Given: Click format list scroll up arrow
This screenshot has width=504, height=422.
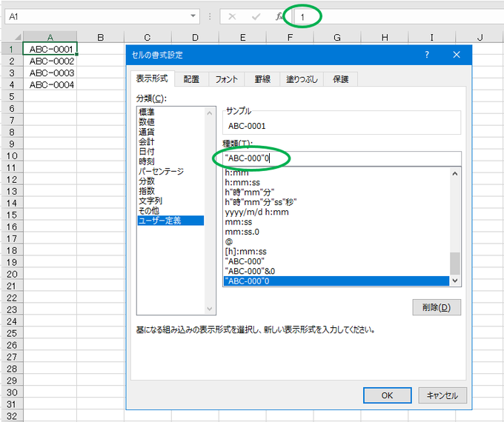Looking at the screenshot, I should (x=455, y=174).
